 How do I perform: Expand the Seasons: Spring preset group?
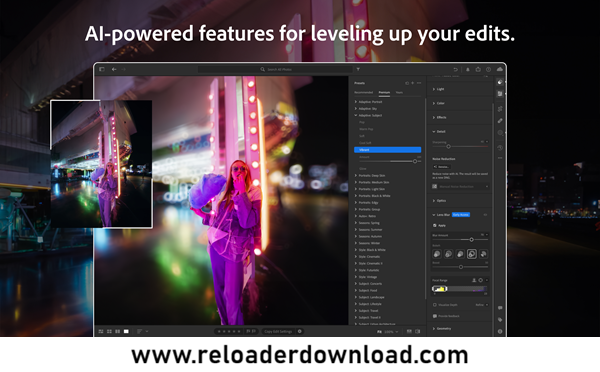click(367, 223)
